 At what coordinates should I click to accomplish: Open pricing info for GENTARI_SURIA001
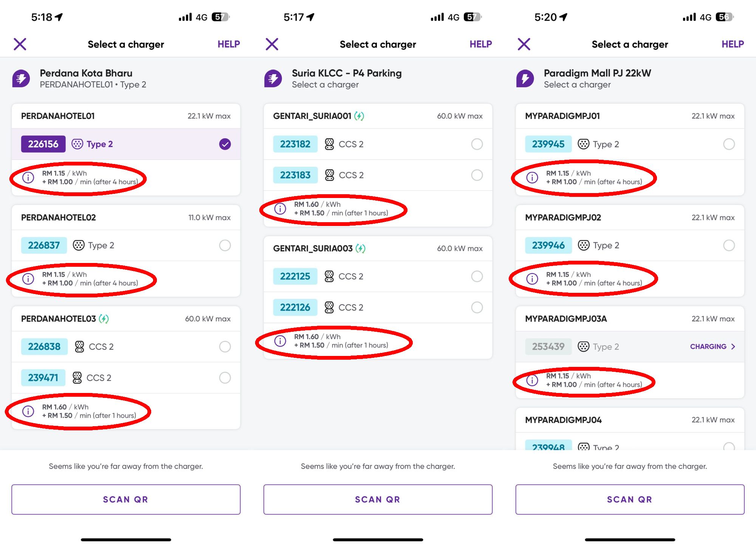pos(280,209)
